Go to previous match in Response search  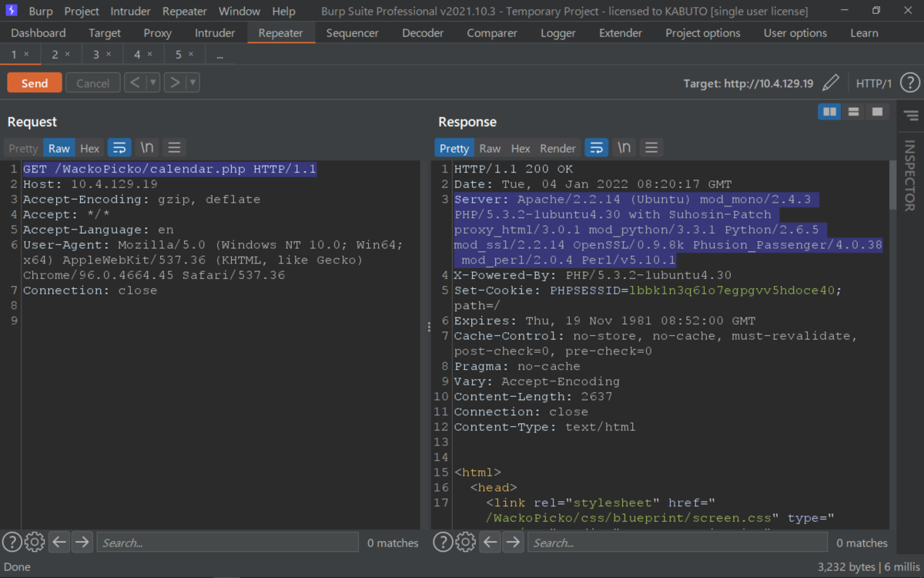490,542
